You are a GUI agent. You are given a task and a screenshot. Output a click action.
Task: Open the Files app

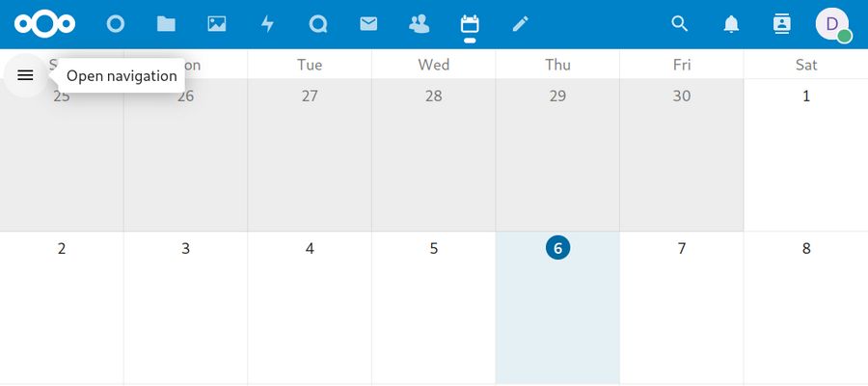[x=166, y=24]
